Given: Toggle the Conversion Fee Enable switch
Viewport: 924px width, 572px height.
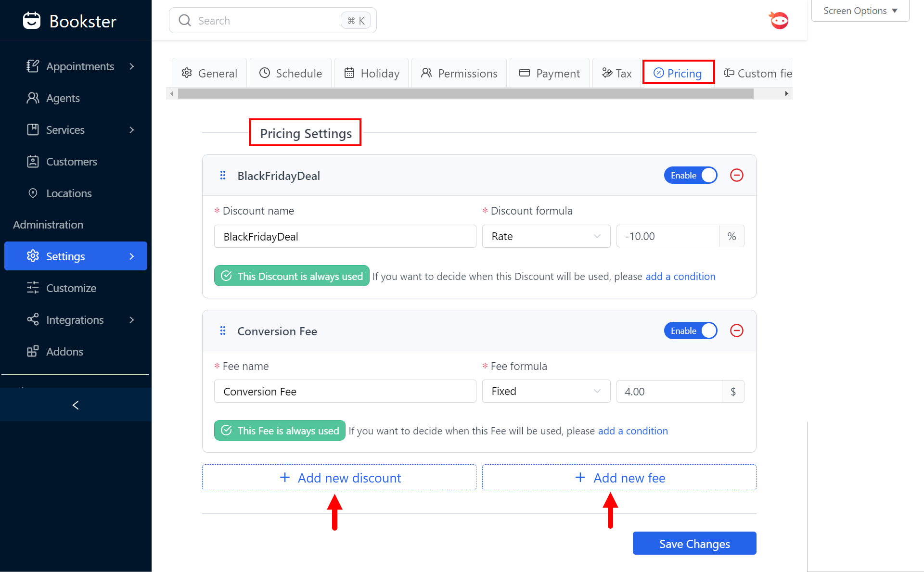Looking at the screenshot, I should (691, 330).
